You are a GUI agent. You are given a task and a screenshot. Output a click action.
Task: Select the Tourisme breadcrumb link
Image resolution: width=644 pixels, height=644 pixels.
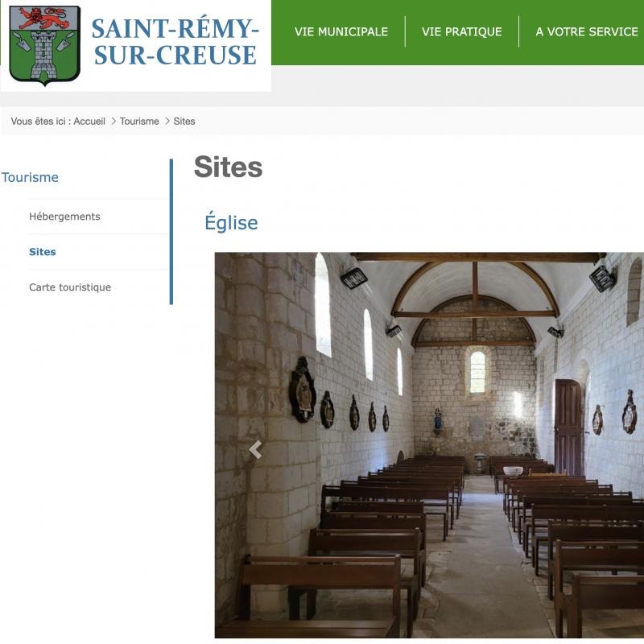(139, 122)
